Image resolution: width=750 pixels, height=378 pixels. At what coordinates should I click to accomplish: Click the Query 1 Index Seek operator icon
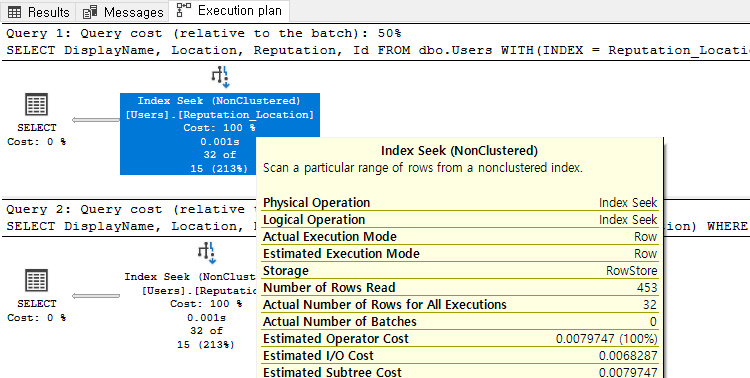[x=221, y=77]
